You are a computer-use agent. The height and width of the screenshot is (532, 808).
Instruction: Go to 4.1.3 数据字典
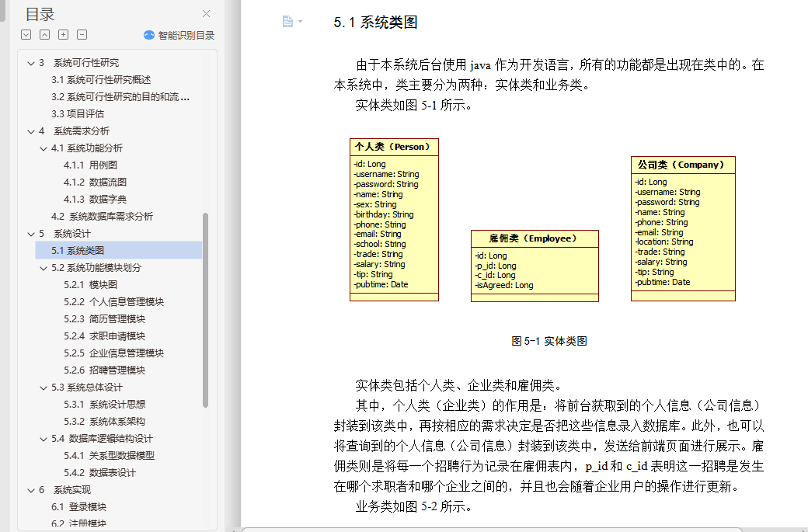point(95,200)
